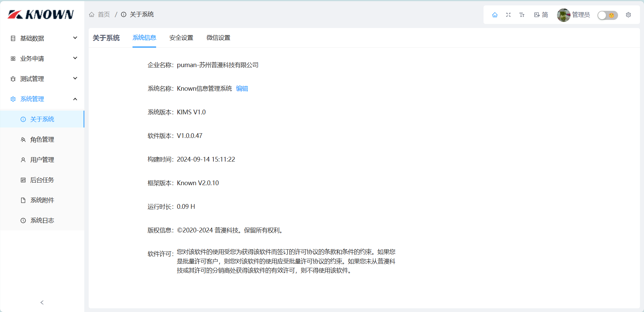Toggle the dark/light theme switch
This screenshot has width=644, height=312.
[607, 15]
